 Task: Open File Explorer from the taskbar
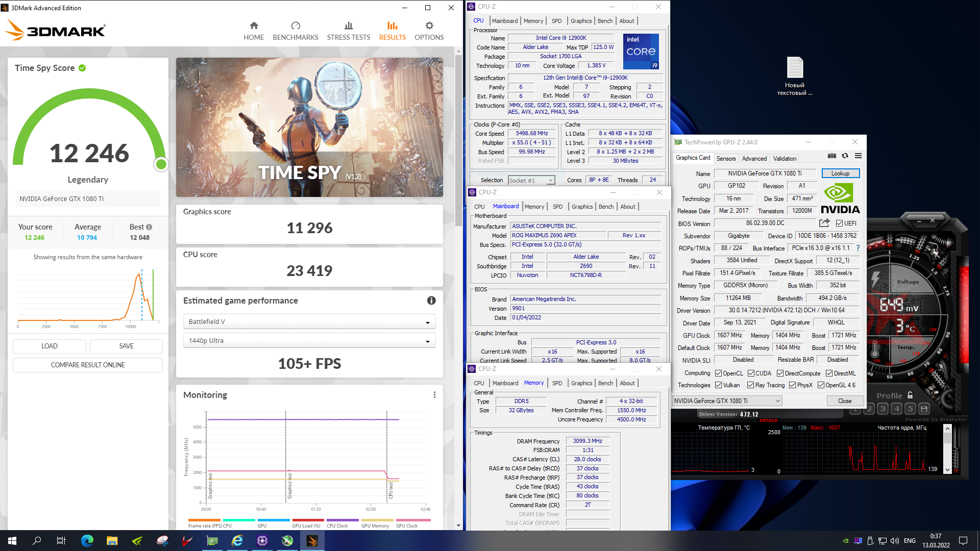(x=112, y=541)
